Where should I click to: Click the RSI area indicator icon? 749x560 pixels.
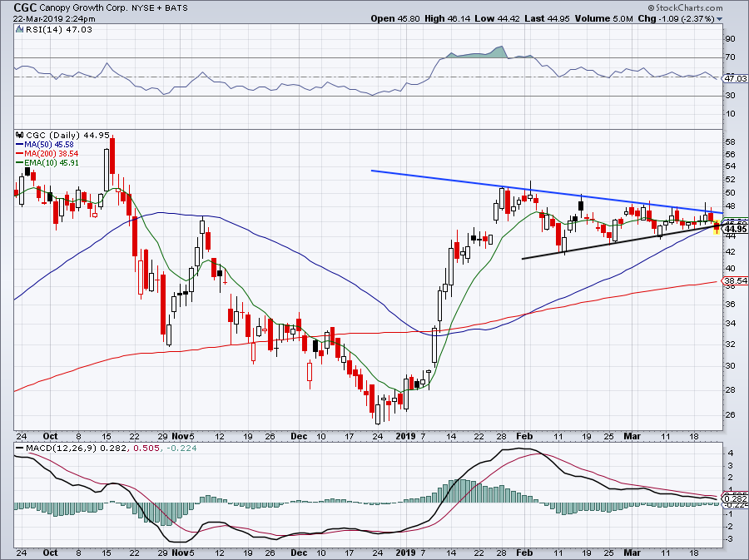pyautogui.click(x=19, y=29)
